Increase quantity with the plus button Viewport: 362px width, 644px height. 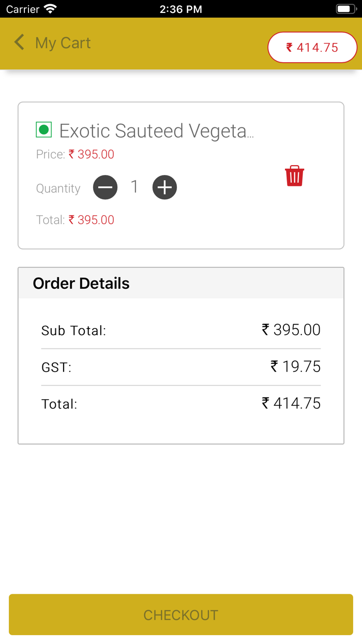pos(164,187)
